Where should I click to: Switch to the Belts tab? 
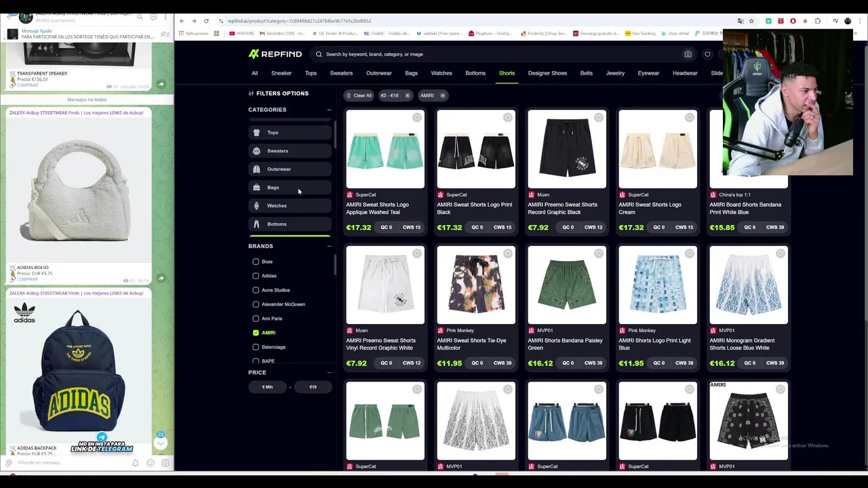[x=587, y=73]
